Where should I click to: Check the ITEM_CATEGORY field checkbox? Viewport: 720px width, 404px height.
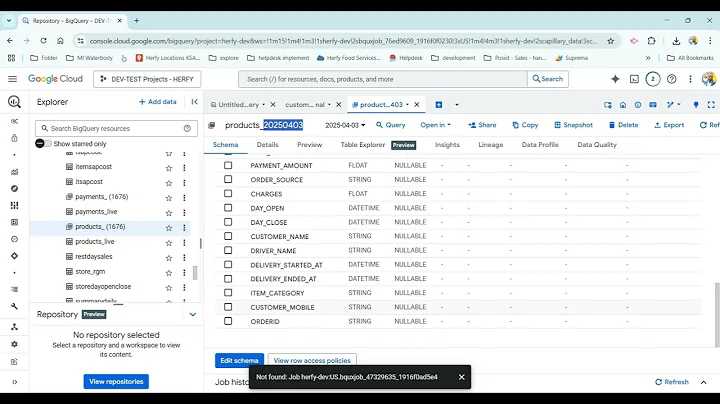pyautogui.click(x=228, y=293)
